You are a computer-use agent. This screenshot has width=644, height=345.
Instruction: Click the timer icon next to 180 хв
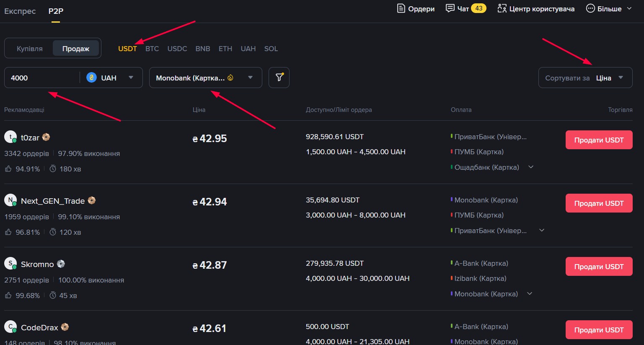53,169
